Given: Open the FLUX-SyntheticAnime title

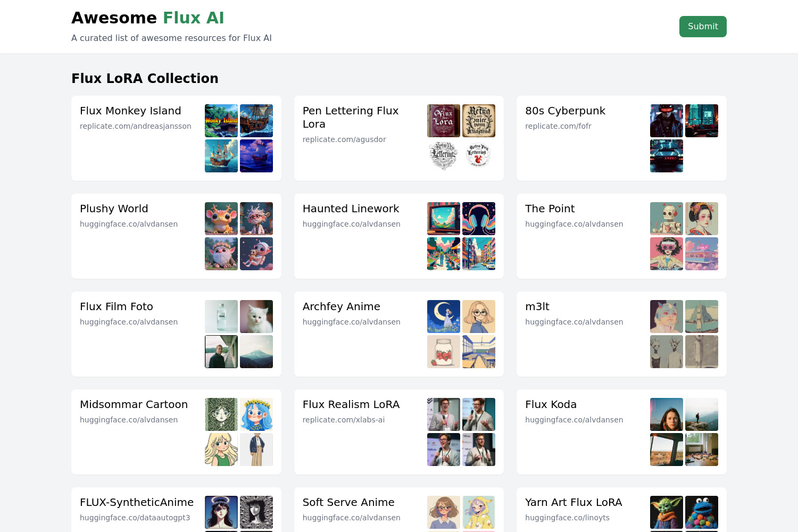Looking at the screenshot, I should pos(137,502).
